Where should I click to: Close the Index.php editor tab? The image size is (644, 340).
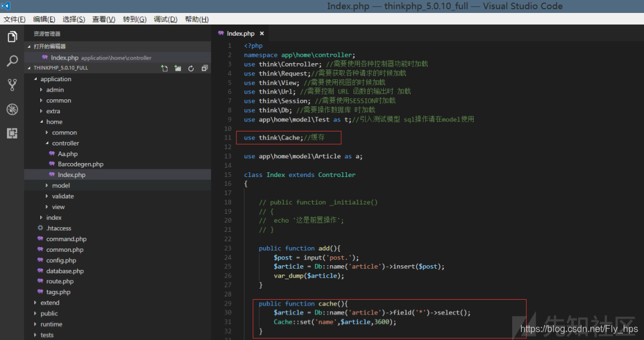coord(261,34)
